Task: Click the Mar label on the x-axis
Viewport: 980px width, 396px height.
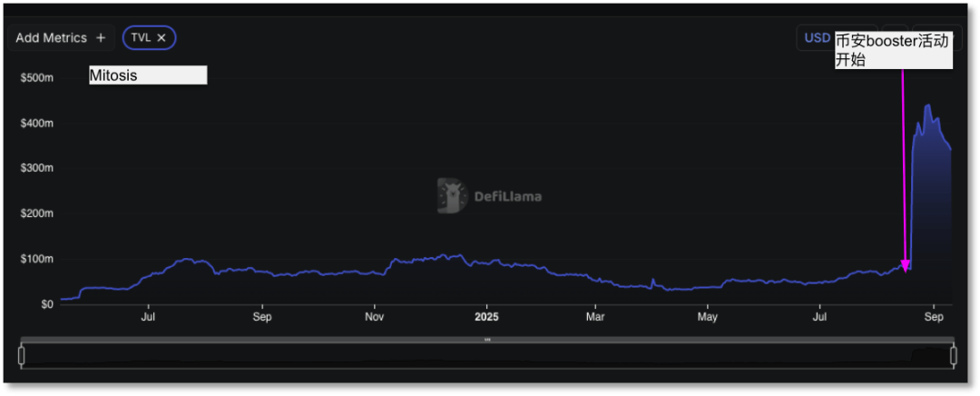Action: tap(595, 317)
